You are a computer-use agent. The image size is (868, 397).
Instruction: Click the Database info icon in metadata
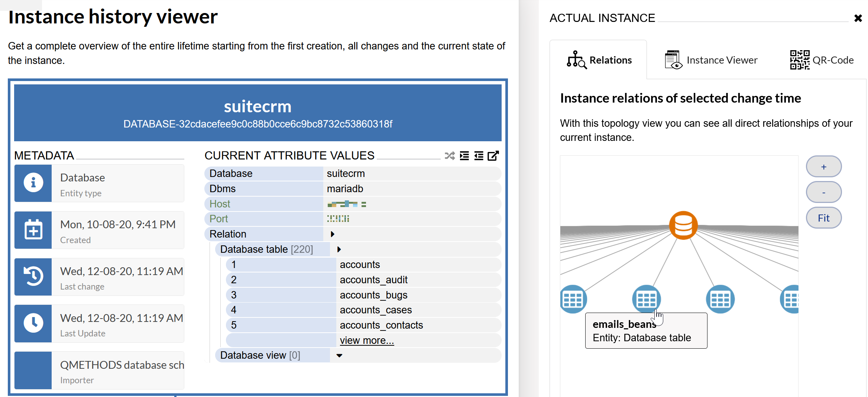(33, 183)
